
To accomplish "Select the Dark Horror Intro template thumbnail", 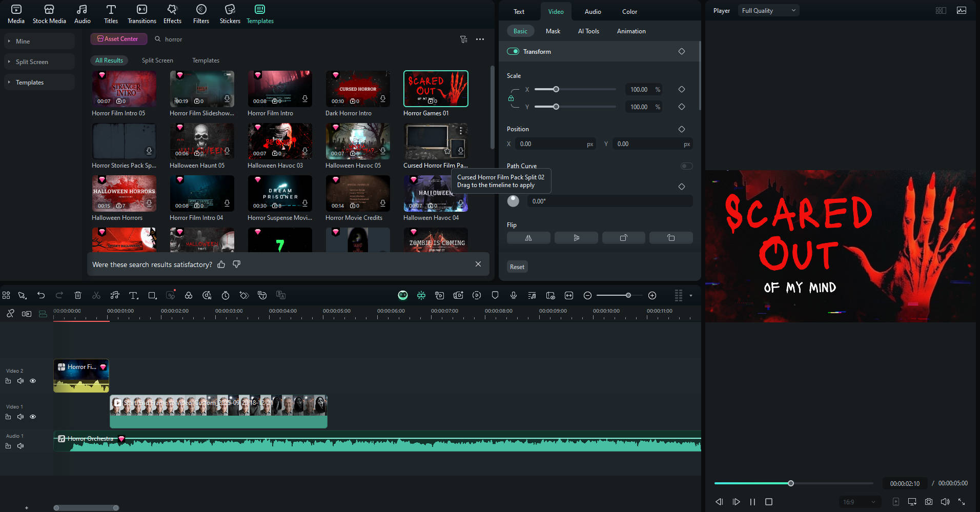I will click(358, 88).
